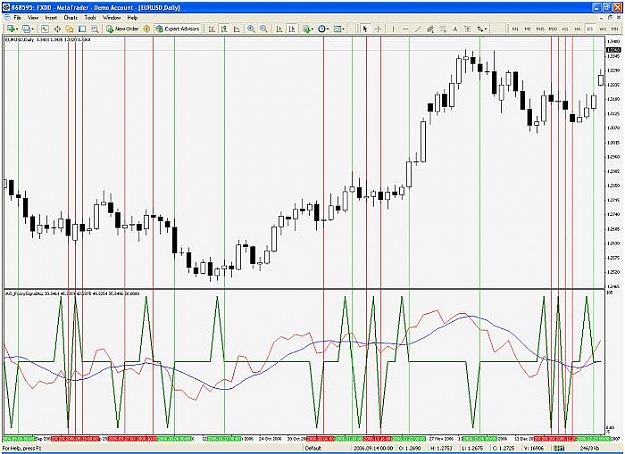Click the 246/316 connection status indicator

(x=591, y=448)
